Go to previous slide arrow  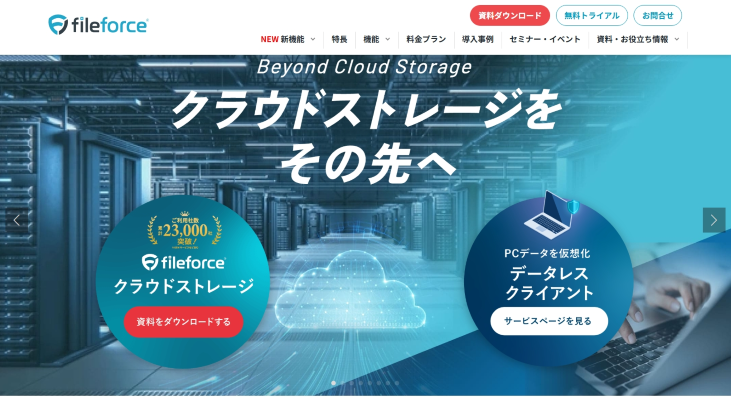[17, 220]
